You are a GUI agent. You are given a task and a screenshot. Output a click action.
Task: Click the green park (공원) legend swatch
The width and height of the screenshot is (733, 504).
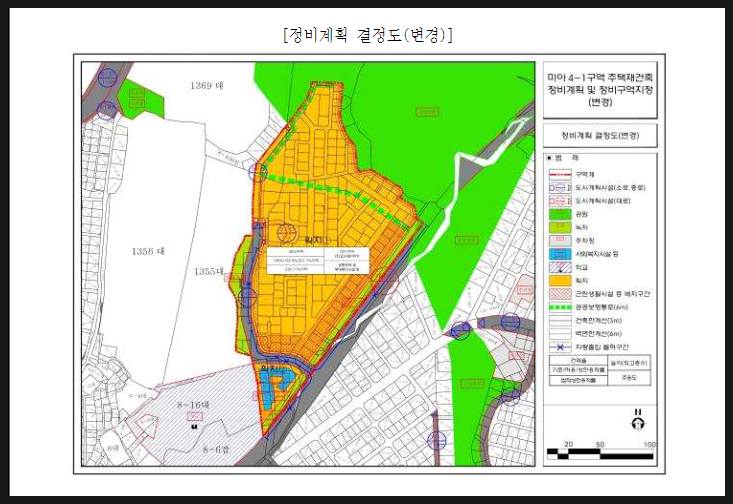click(x=560, y=214)
